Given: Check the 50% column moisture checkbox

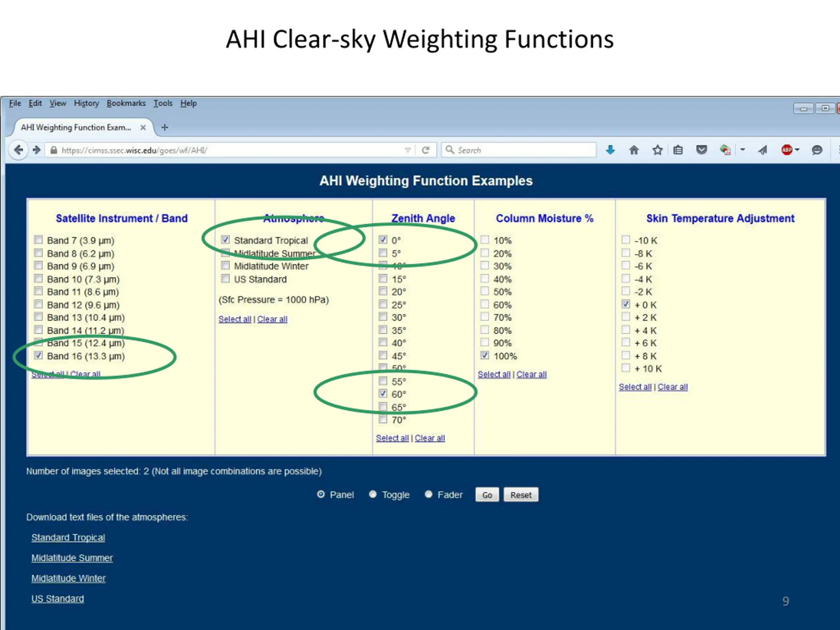Looking at the screenshot, I should pyautogui.click(x=485, y=291).
